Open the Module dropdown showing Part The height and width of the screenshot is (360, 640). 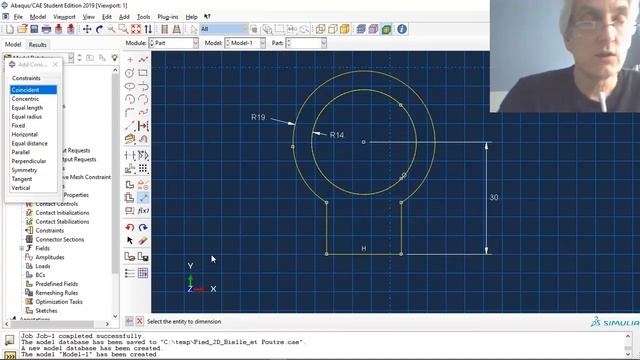(173, 43)
